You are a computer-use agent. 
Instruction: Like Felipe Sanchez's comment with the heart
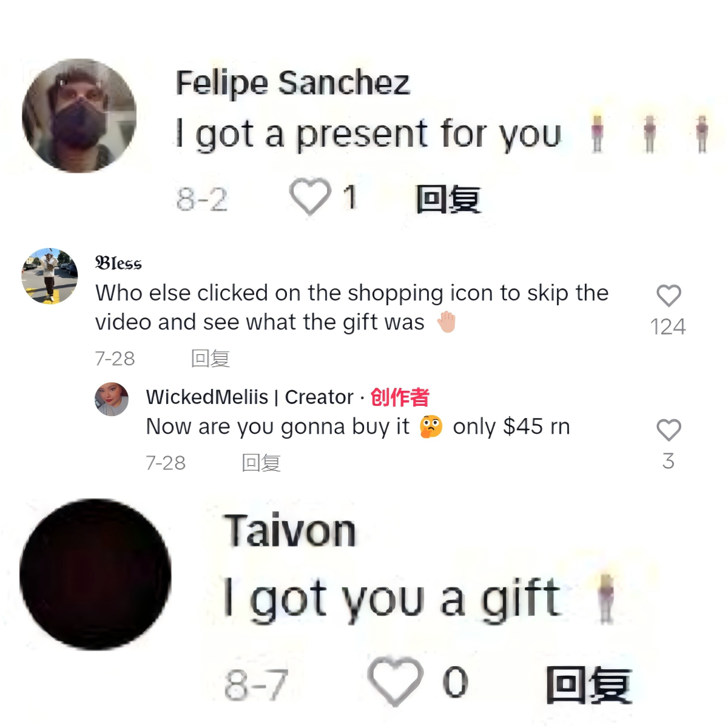point(310,197)
